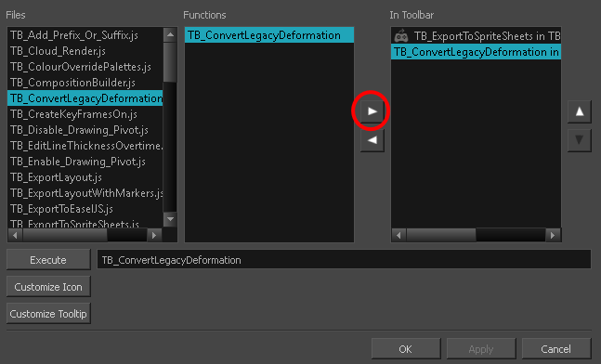
Task: Confirm with the OK button
Action: click(406, 349)
